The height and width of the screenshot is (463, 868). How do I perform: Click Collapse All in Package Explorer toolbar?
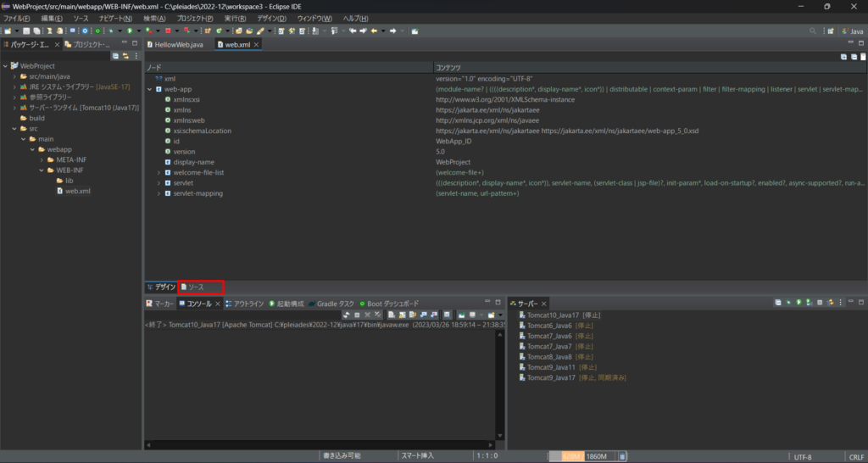[x=116, y=56]
